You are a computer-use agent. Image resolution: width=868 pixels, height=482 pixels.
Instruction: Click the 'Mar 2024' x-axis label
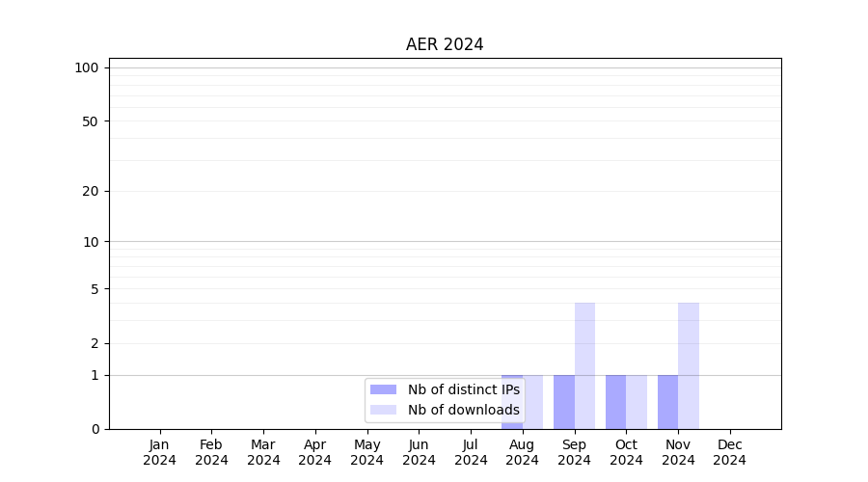263,452
